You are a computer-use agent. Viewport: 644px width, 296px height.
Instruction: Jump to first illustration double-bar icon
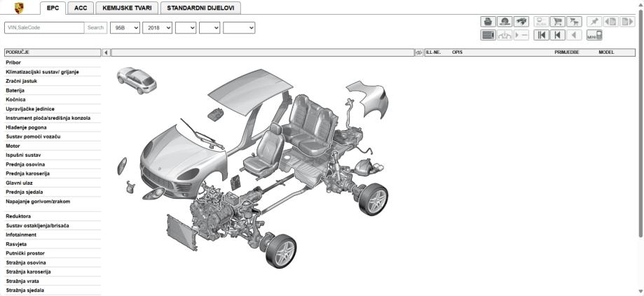[x=541, y=35]
